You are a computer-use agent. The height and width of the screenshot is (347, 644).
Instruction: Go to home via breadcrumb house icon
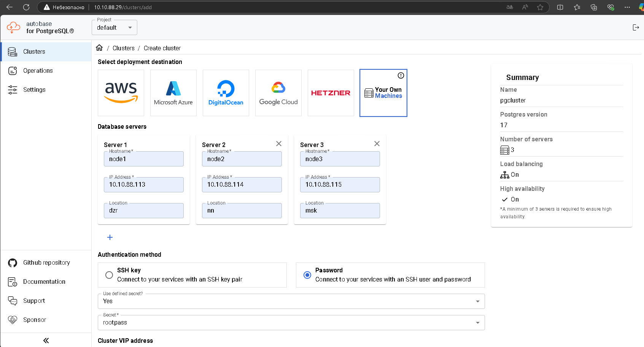pos(99,48)
